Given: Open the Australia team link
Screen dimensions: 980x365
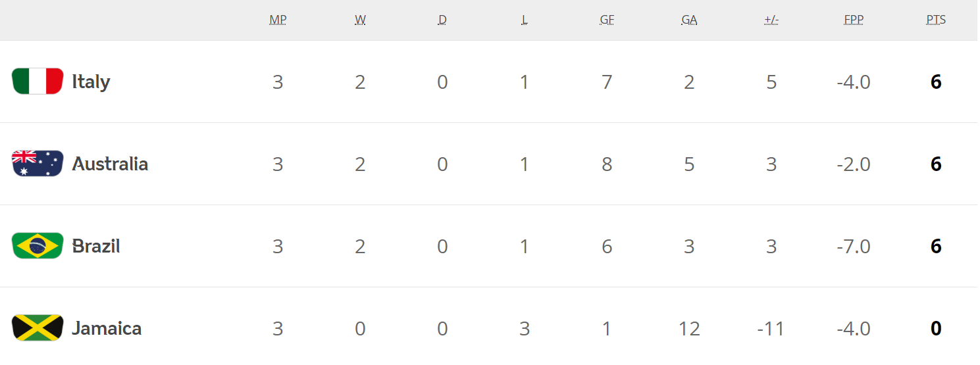Looking at the screenshot, I should pyautogui.click(x=110, y=164).
